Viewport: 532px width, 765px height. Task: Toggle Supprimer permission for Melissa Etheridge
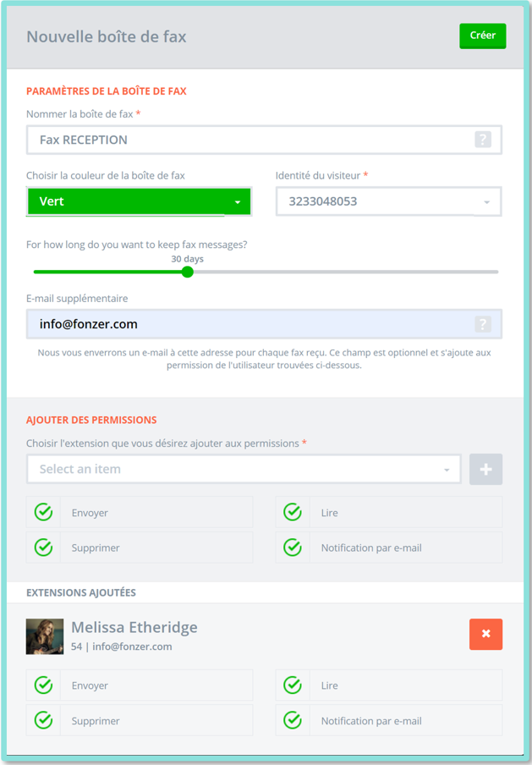click(x=43, y=720)
